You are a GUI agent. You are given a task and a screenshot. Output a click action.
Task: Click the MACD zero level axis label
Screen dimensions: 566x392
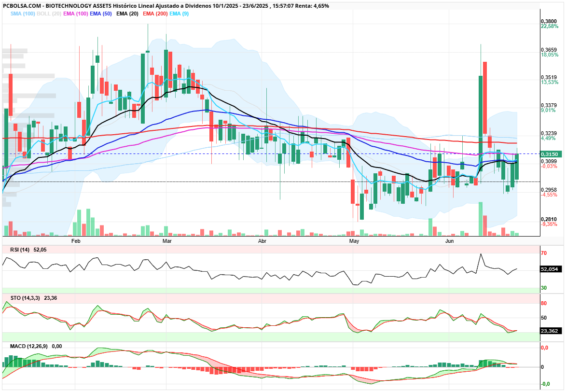[x=542, y=367]
